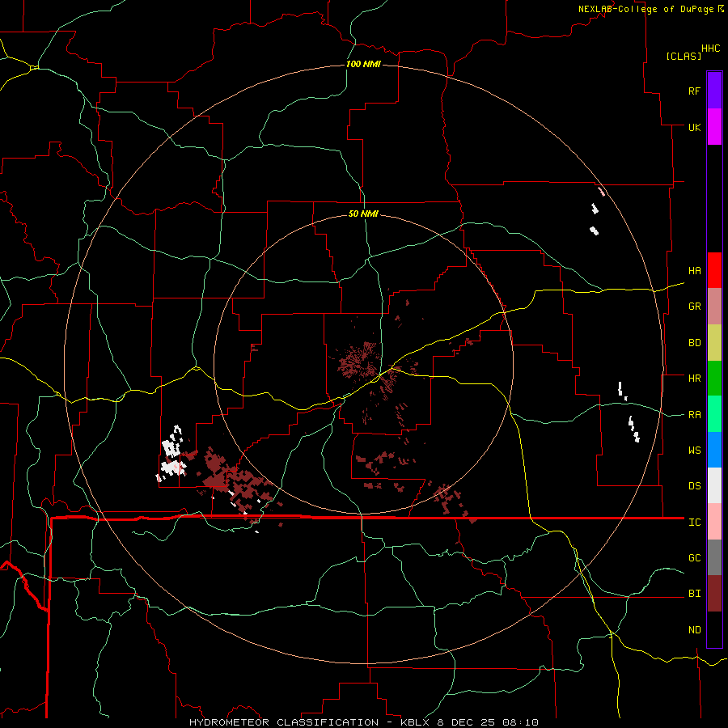Click the purple RF legend color block
This screenshot has width=728, height=728.
[714, 91]
